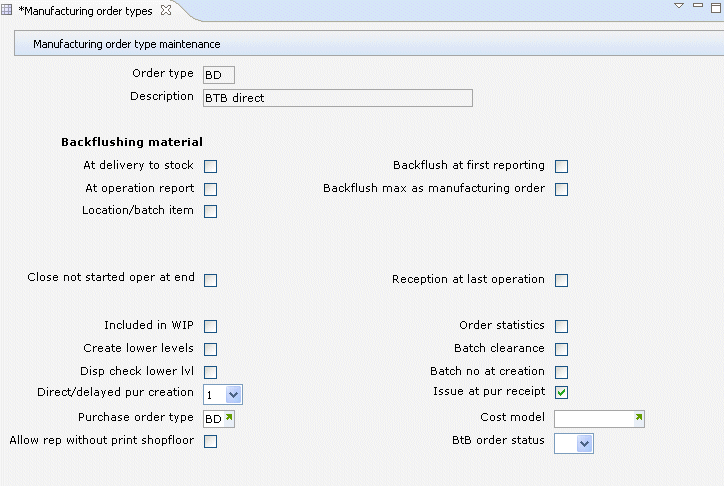The image size is (724, 486).
Task: Enable Reception at last operation
Action: 561,281
